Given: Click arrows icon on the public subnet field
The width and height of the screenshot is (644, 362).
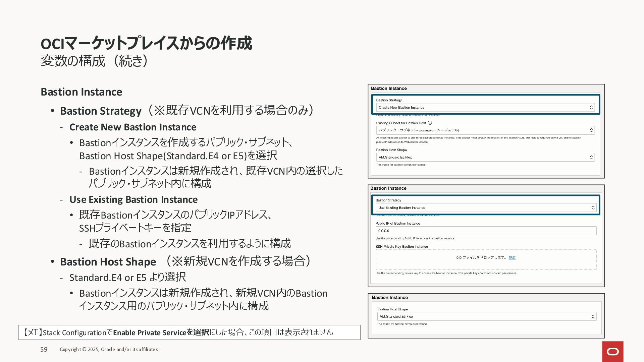Looking at the screenshot, I should pos(591,130).
